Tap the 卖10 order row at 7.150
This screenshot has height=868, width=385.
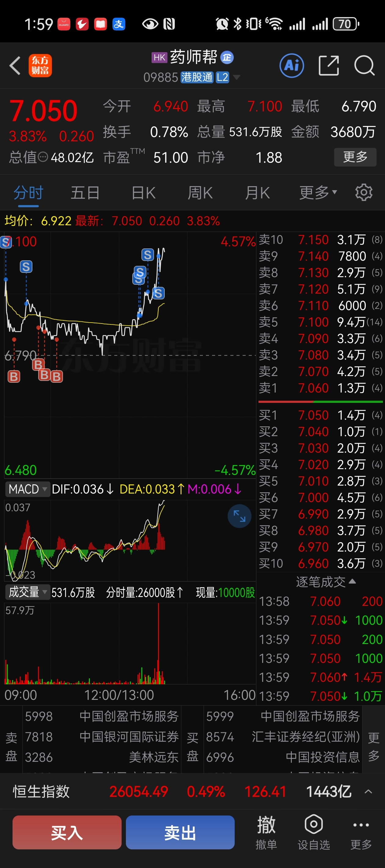321,240
